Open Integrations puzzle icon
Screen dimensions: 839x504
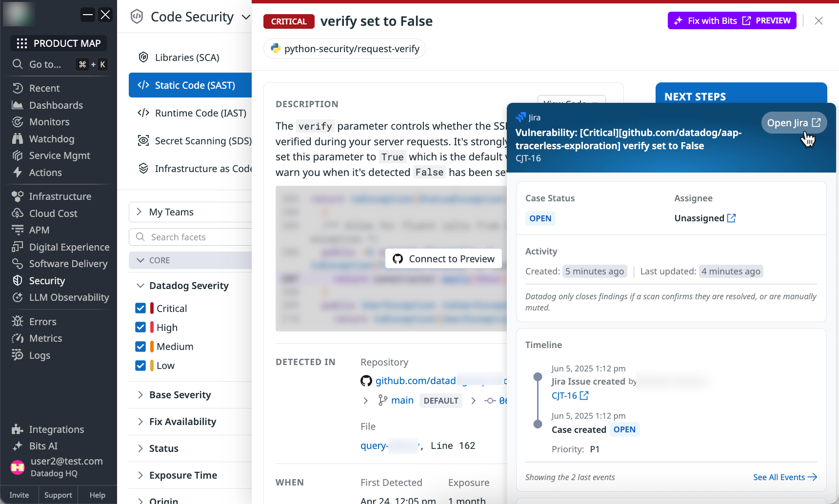coord(18,429)
